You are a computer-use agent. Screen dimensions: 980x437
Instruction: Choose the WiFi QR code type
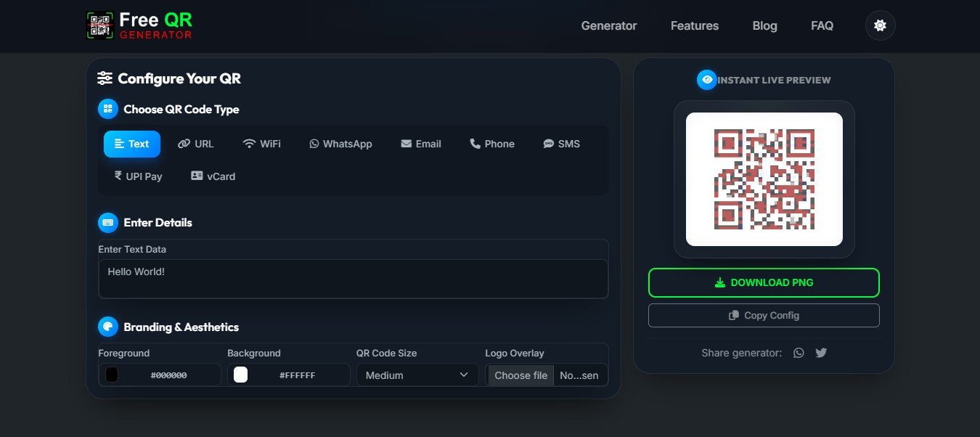tap(261, 144)
